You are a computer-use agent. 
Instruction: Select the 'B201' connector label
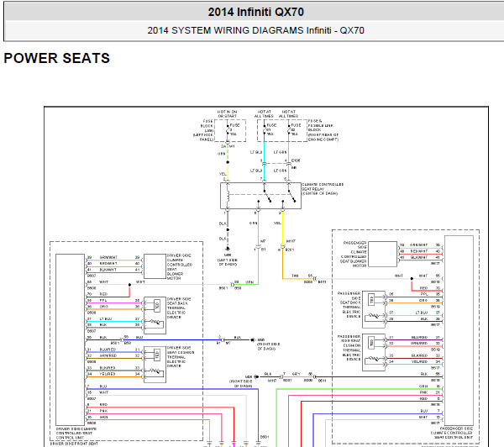290,250
